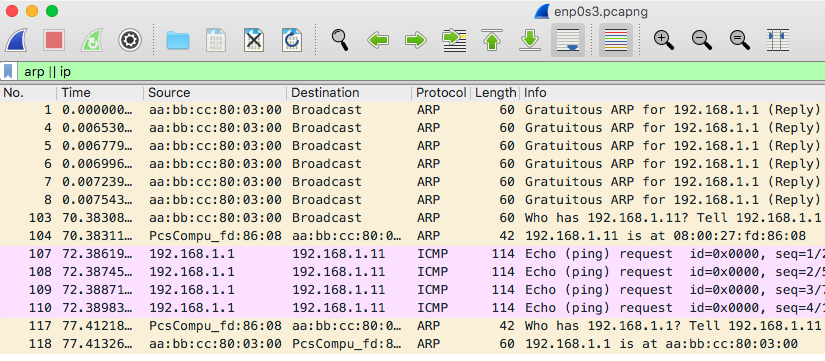Click the macOS red close button
825x361 pixels.
[12, 11]
